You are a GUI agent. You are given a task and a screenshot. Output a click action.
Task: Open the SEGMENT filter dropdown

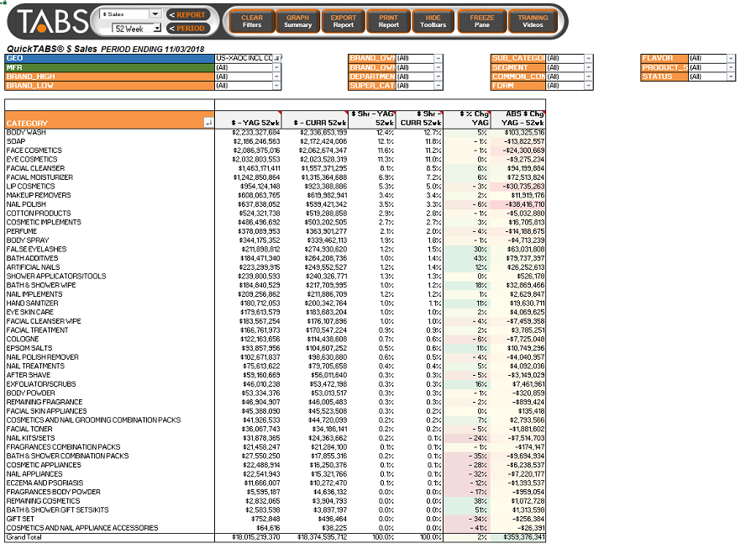click(588, 67)
